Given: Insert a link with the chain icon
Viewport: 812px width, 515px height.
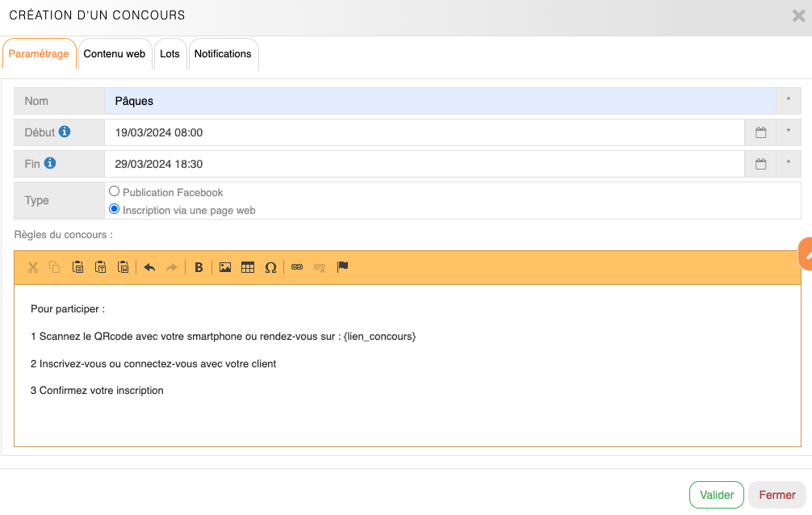Looking at the screenshot, I should click(x=297, y=267).
